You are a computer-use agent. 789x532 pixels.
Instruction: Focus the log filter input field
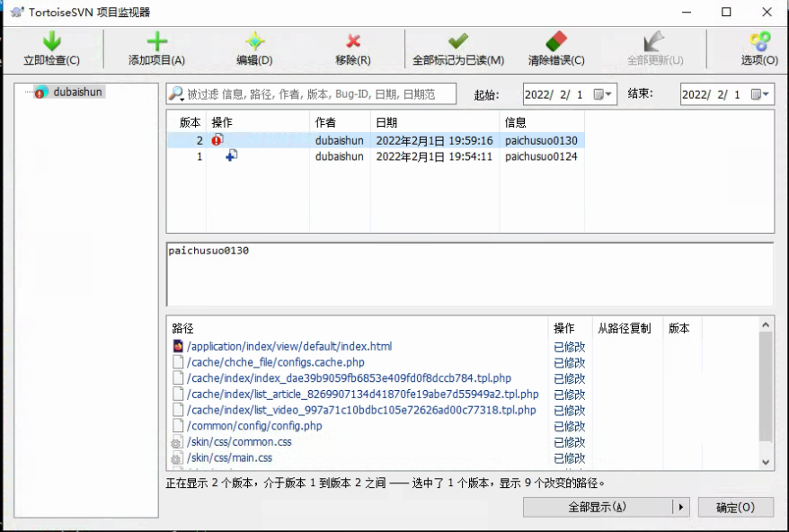click(x=311, y=93)
